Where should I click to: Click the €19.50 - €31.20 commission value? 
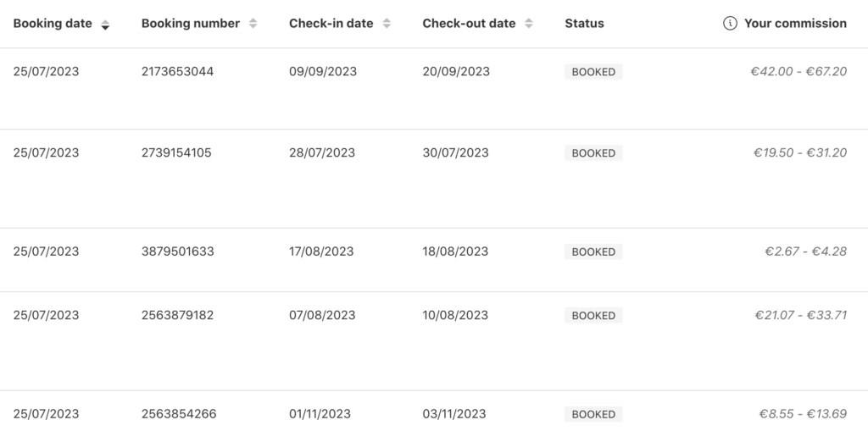pyautogui.click(x=799, y=153)
